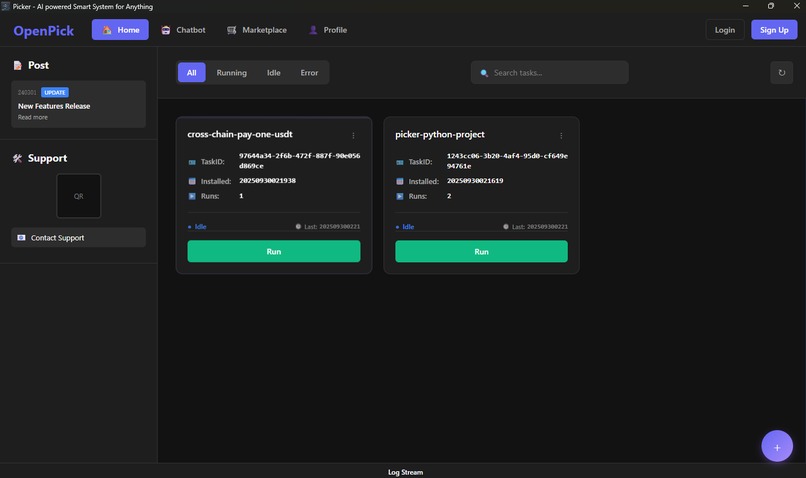Click the Contact Support card icon
The image size is (806, 478).
(x=22, y=237)
